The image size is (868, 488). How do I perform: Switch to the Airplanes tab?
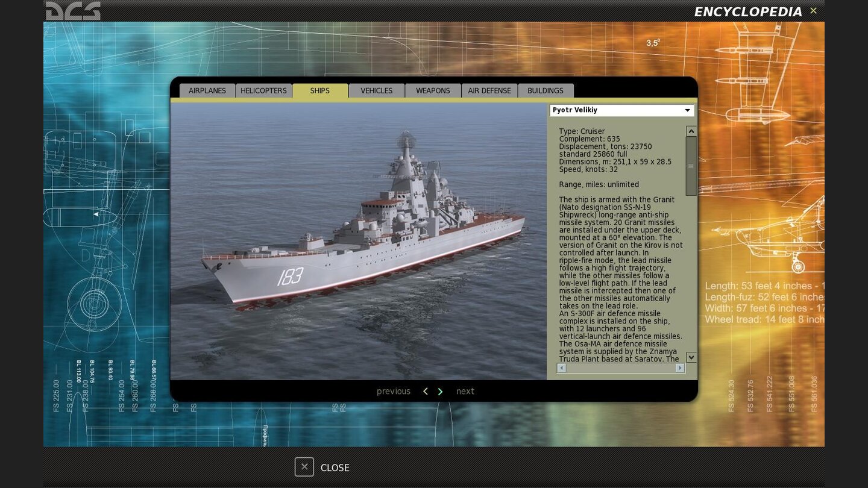point(207,90)
